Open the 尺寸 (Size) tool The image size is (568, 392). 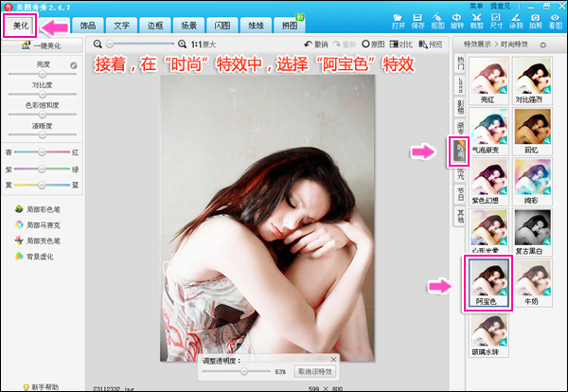coord(496,21)
